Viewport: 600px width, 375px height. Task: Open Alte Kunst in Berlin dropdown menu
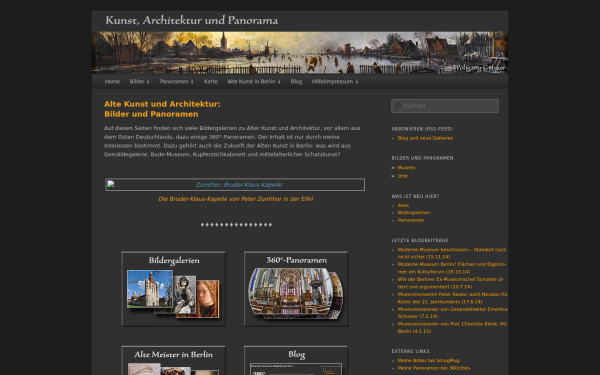coord(254,82)
